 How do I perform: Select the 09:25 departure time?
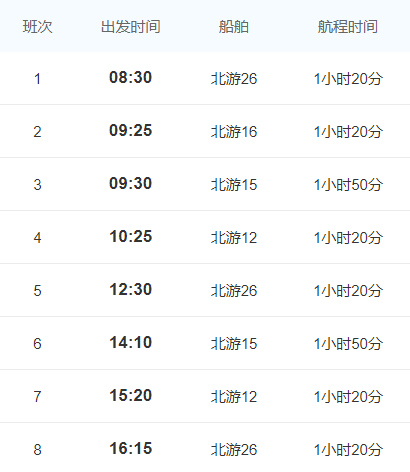tap(131, 130)
